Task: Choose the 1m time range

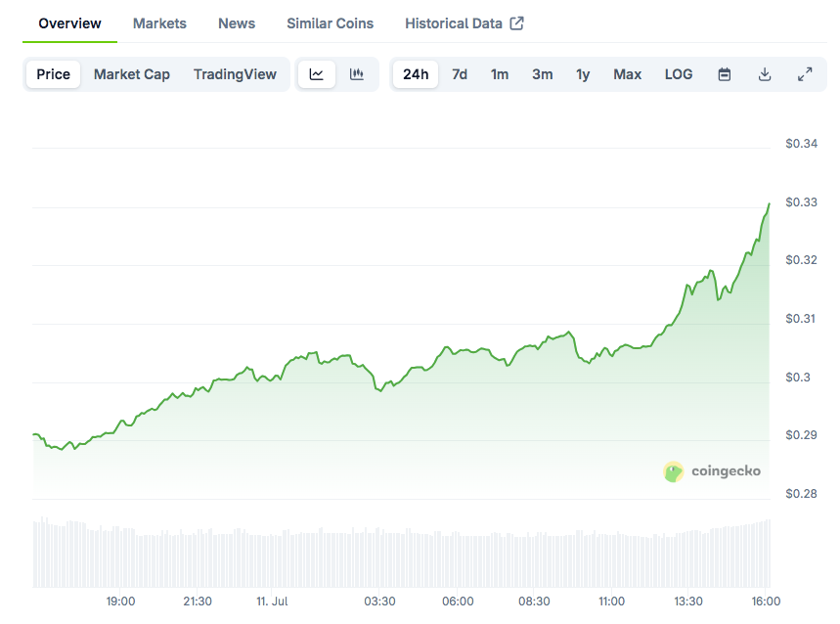Action: point(500,74)
